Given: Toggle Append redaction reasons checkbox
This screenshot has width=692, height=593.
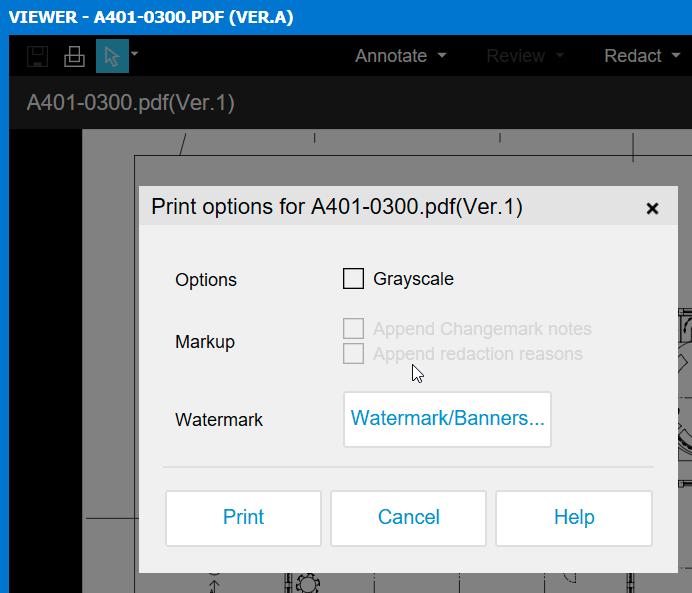Looking at the screenshot, I should coord(353,353).
